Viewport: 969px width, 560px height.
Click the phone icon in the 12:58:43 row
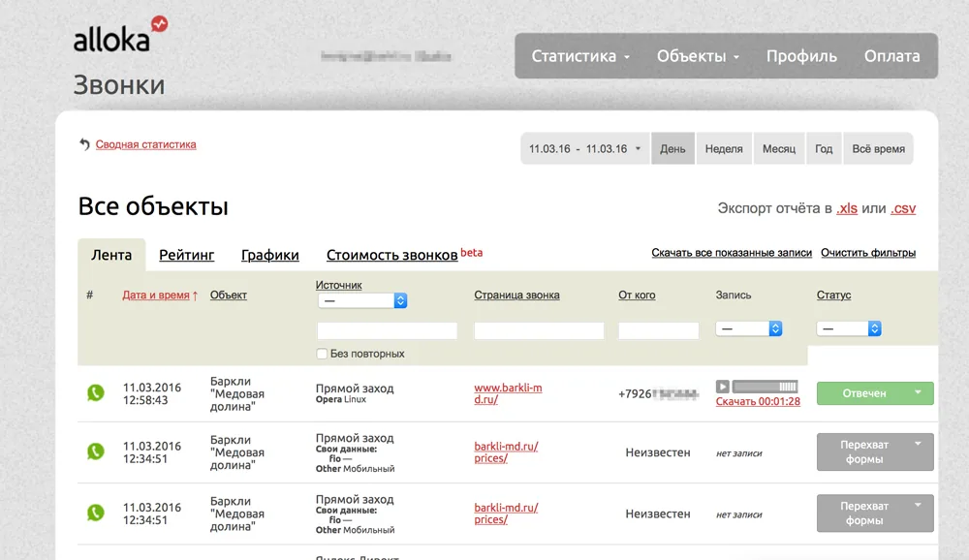(x=96, y=392)
